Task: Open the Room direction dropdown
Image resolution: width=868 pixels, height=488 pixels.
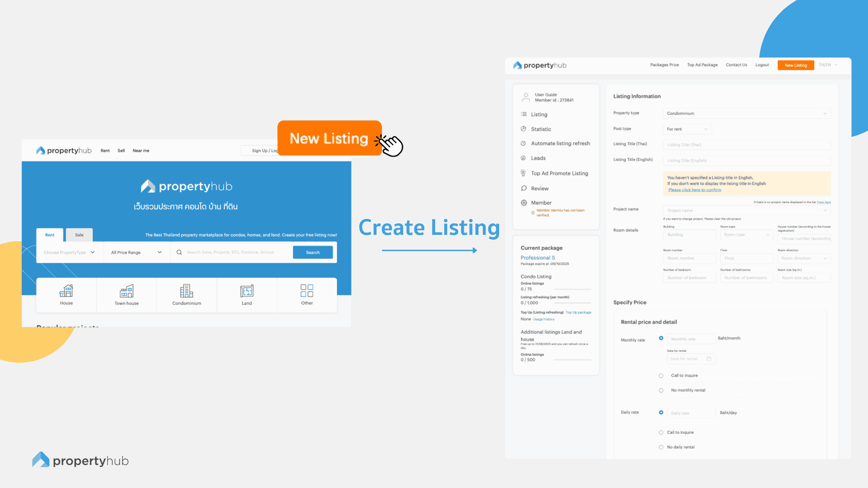Action: click(804, 258)
